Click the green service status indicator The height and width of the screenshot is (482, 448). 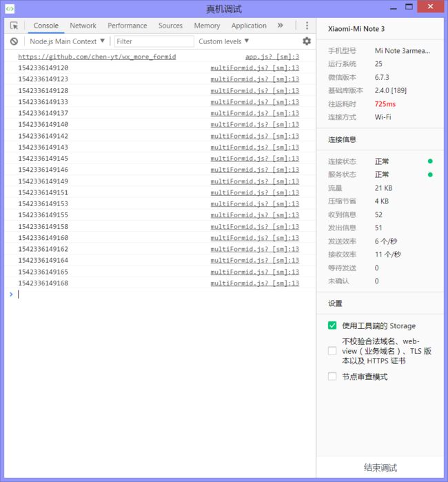click(430, 174)
